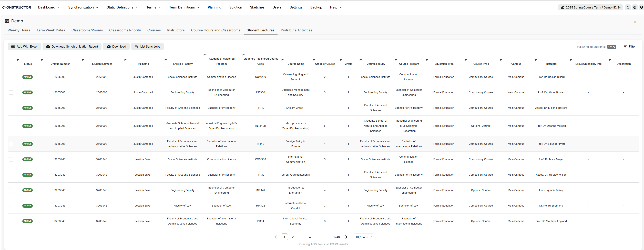The height and width of the screenshot is (250, 644).
Task: Open the user account icon
Action: (641, 7)
